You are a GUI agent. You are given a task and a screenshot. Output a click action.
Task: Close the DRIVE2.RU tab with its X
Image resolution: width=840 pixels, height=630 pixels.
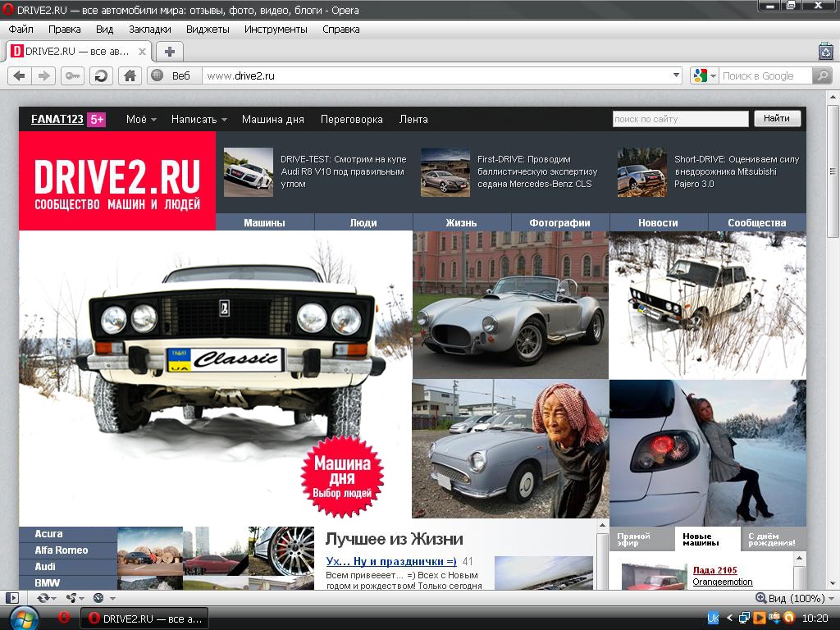(142, 52)
